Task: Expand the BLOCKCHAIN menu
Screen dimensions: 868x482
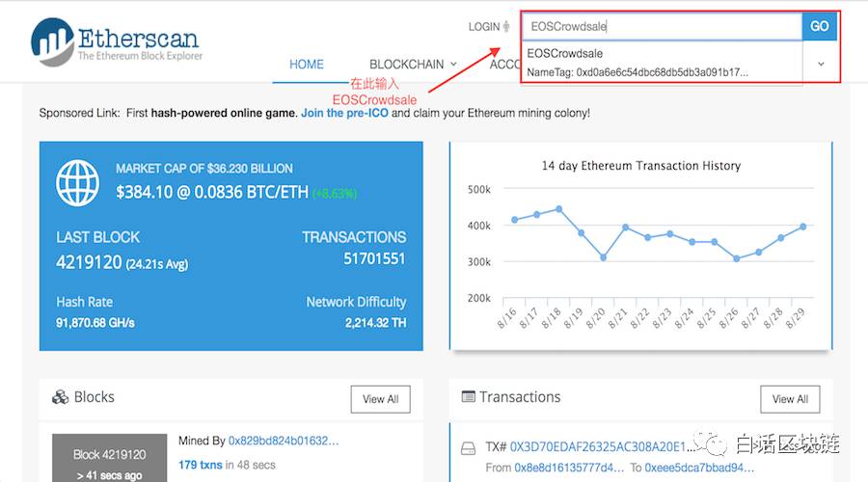Action: pyautogui.click(x=413, y=65)
